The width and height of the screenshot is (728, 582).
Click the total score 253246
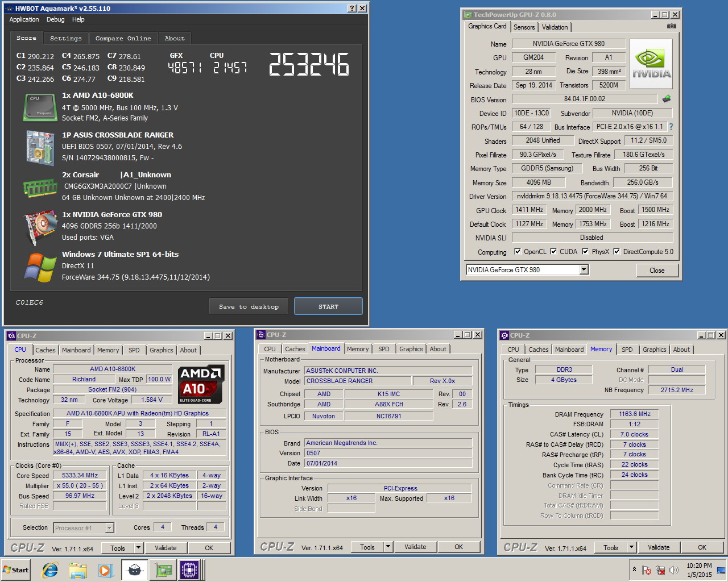click(x=309, y=64)
